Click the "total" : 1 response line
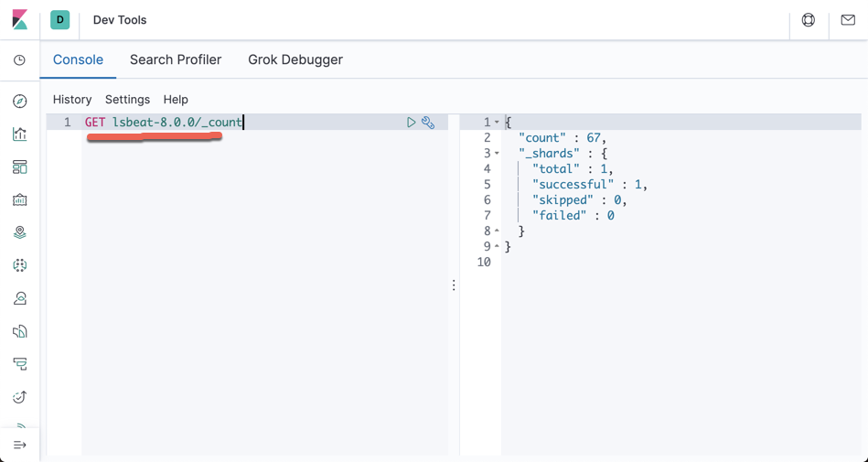This screenshot has height=462, width=868. tap(573, 169)
